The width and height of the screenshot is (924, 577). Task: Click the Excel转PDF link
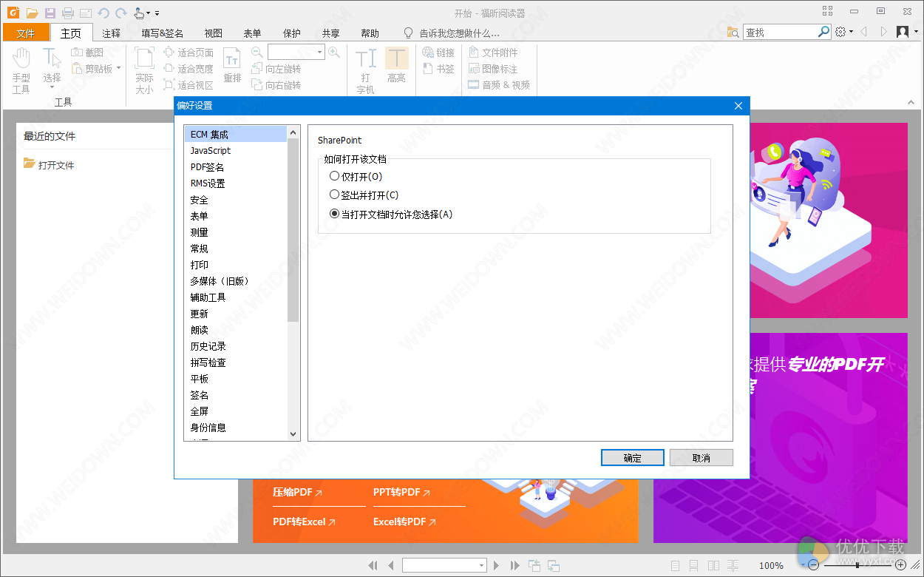click(x=404, y=522)
